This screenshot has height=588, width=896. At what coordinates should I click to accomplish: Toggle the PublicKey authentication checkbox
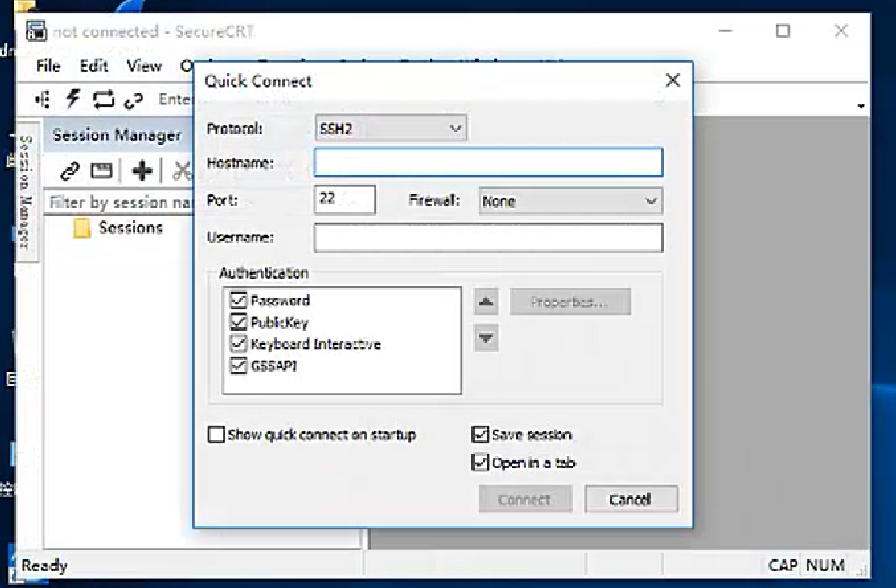tap(238, 322)
